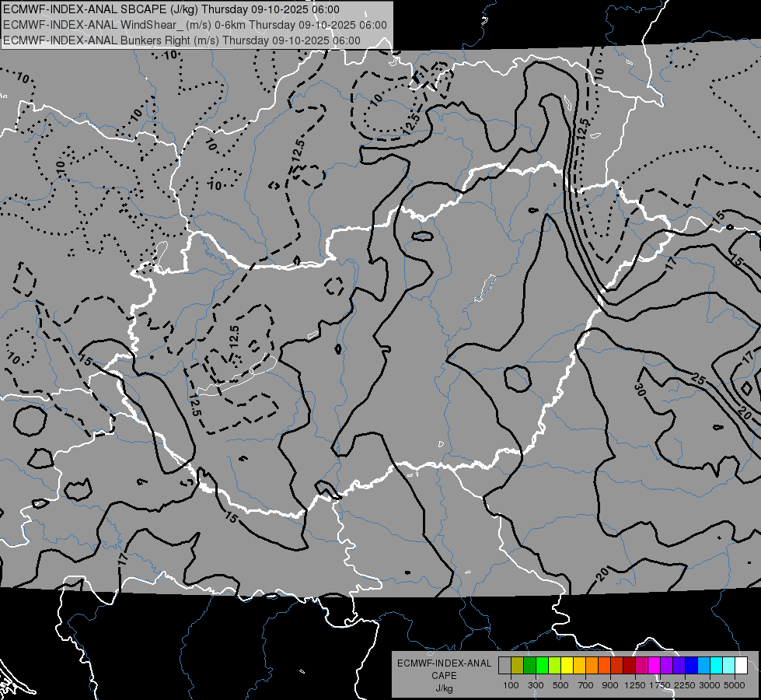This screenshot has height=700, width=761.
Task: Click the legend value 100
Action: (x=511, y=685)
